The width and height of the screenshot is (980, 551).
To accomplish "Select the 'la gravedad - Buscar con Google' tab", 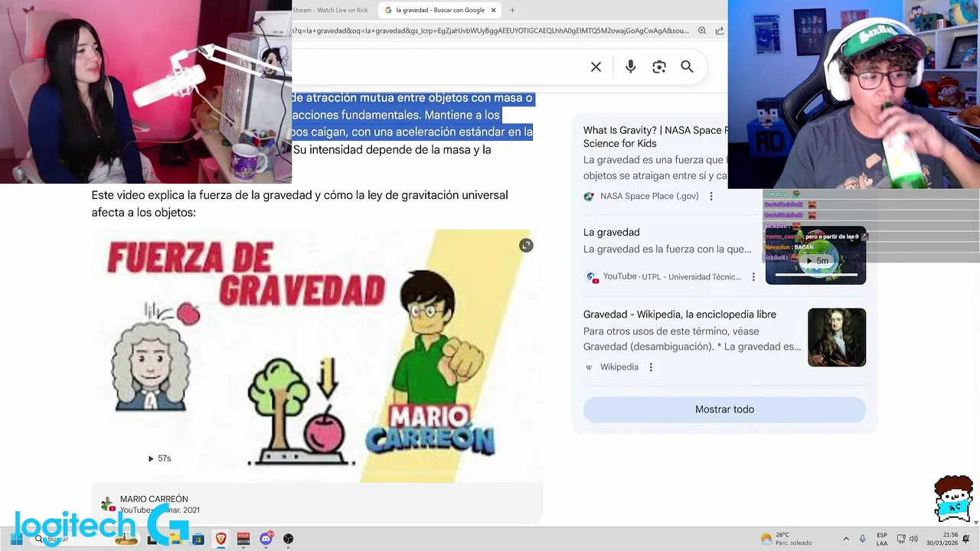I will (440, 10).
